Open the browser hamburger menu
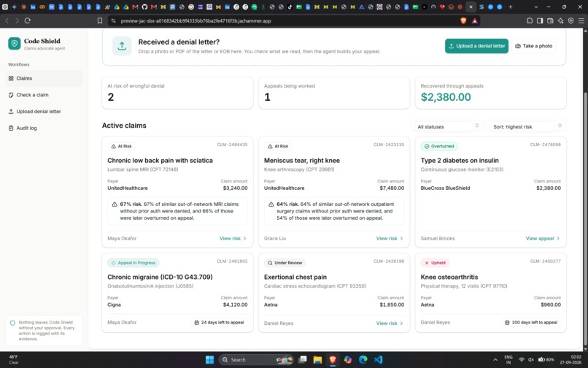 [581, 20]
